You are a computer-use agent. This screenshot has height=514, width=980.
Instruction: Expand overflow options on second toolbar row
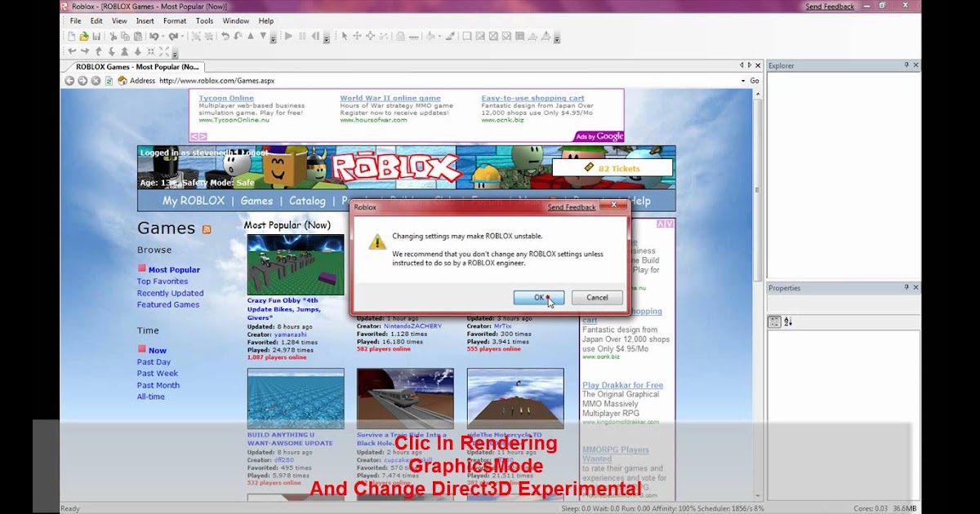pos(175,54)
